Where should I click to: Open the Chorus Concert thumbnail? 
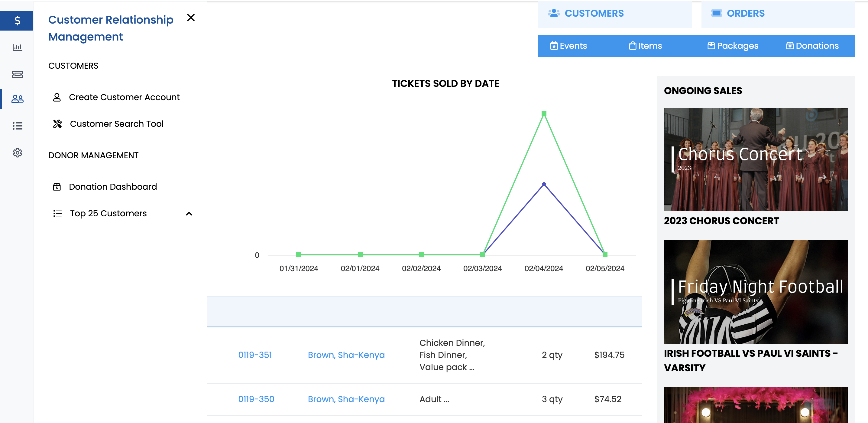756,159
